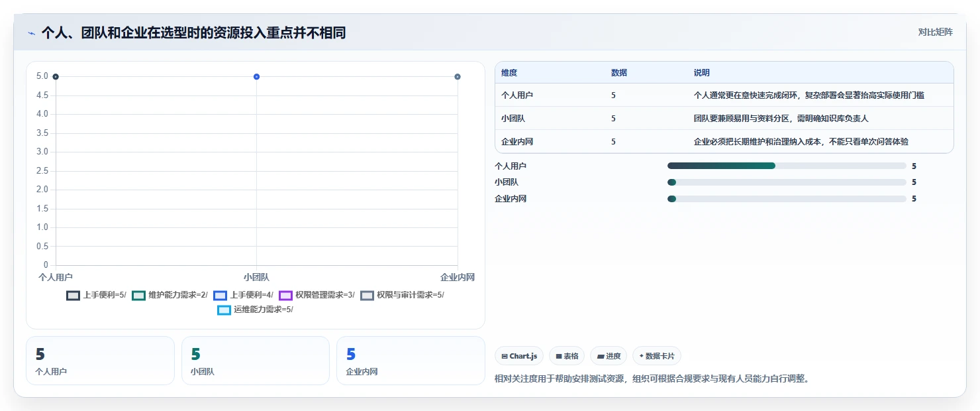Click the 小团队 label beside the progress bar
980x411 pixels.
pos(507,182)
